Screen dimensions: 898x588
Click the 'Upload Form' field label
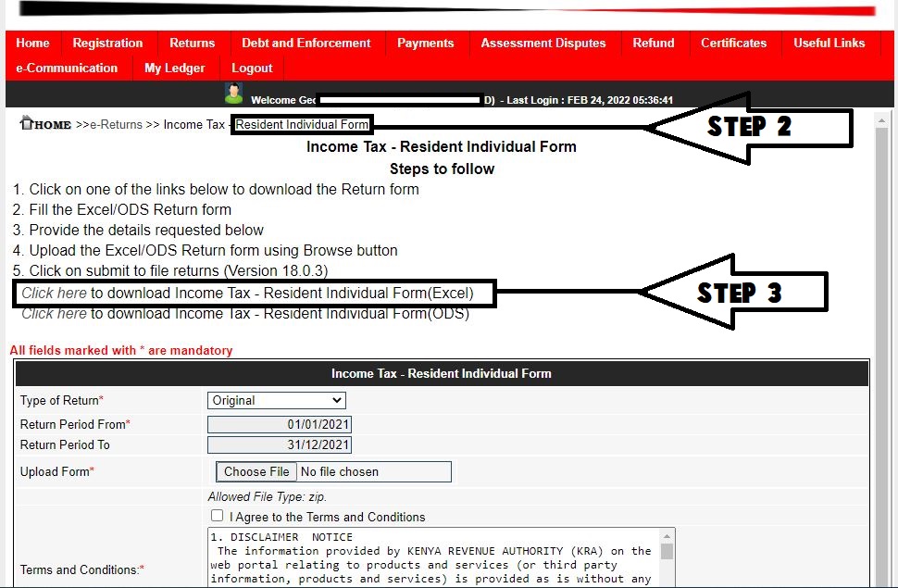[56, 472]
